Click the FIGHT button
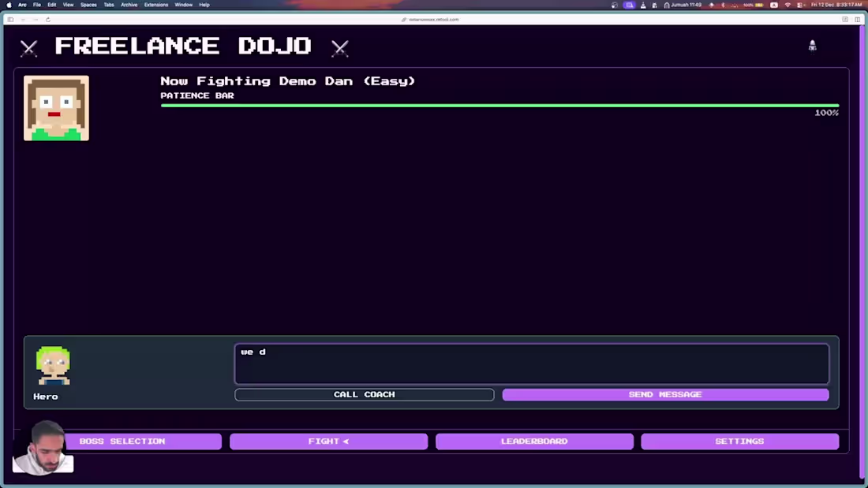The height and width of the screenshot is (488, 868). (x=328, y=441)
